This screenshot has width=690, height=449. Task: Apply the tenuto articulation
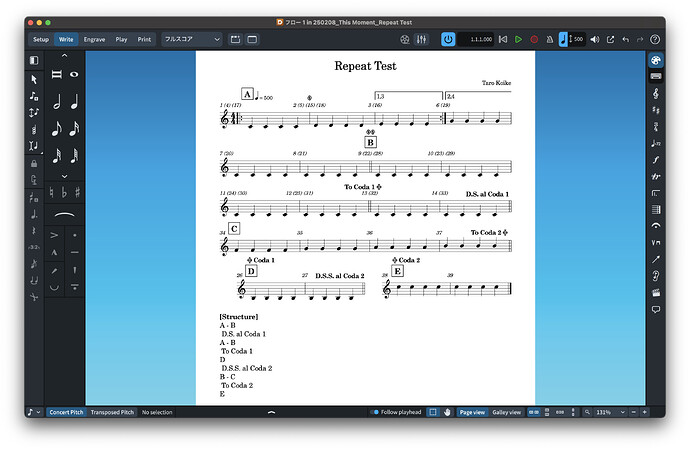coord(75,253)
